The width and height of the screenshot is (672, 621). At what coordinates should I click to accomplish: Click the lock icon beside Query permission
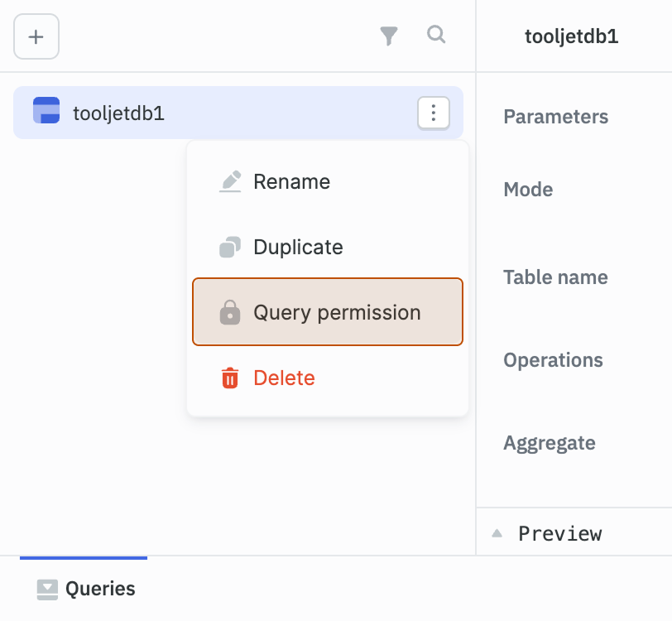229,313
